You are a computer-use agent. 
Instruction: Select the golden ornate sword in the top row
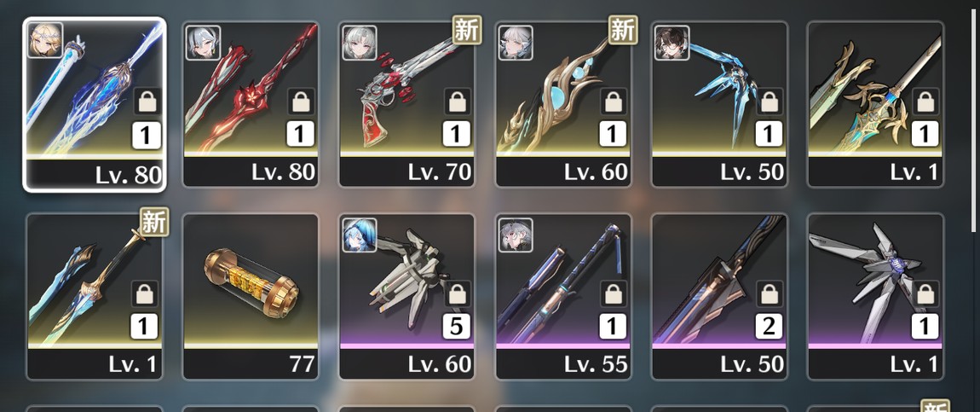pyautogui.click(x=876, y=104)
